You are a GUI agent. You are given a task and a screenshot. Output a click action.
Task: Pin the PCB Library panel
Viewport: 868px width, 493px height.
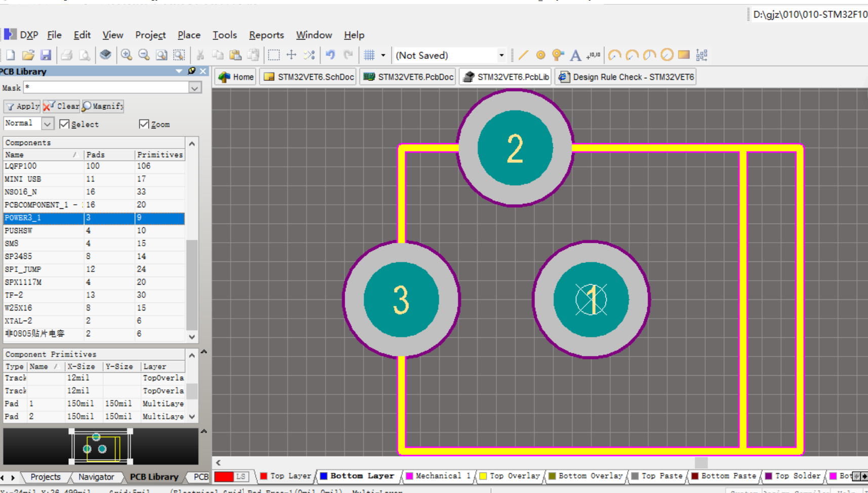[x=192, y=71]
